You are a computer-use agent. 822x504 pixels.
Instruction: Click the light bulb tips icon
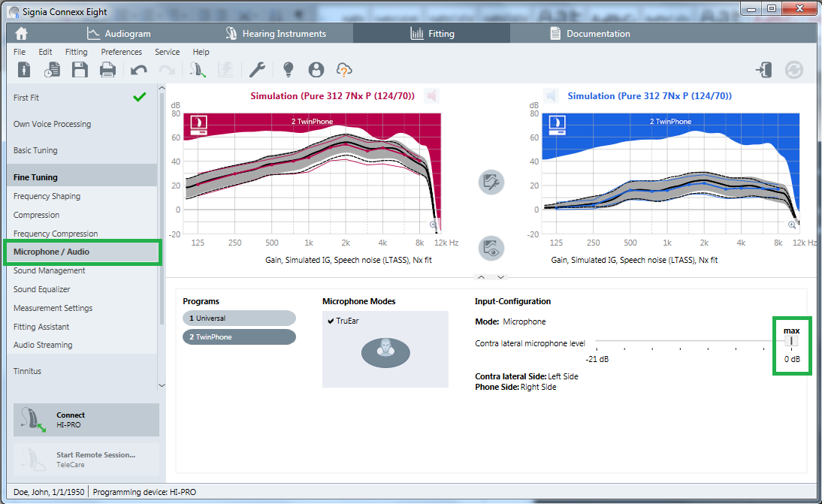tap(289, 70)
